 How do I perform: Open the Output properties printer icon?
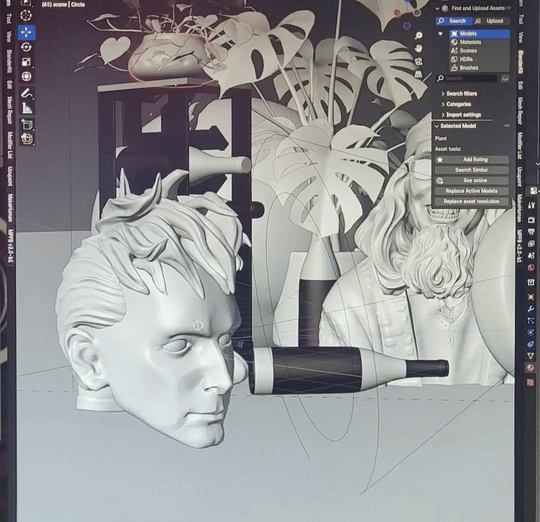click(x=531, y=232)
